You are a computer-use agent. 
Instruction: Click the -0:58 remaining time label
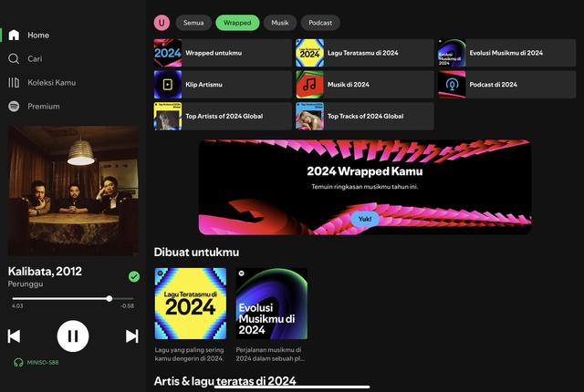pyautogui.click(x=128, y=305)
